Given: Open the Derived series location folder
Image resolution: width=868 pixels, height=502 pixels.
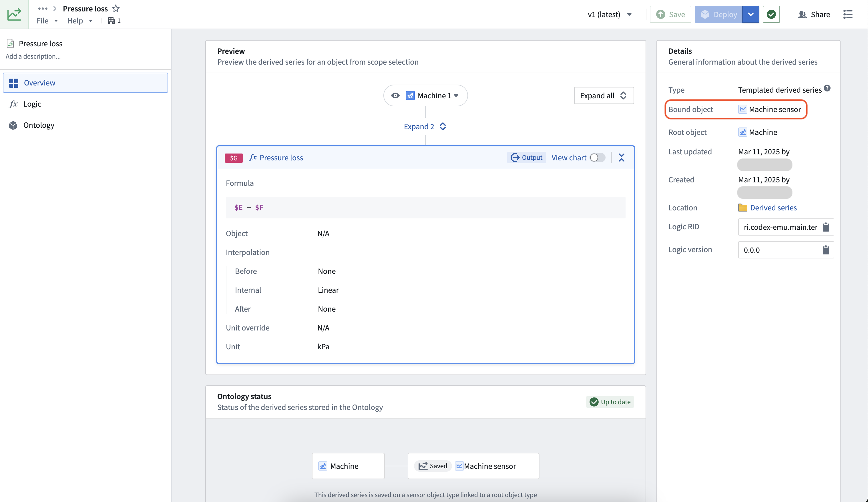Looking at the screenshot, I should tap(767, 208).
